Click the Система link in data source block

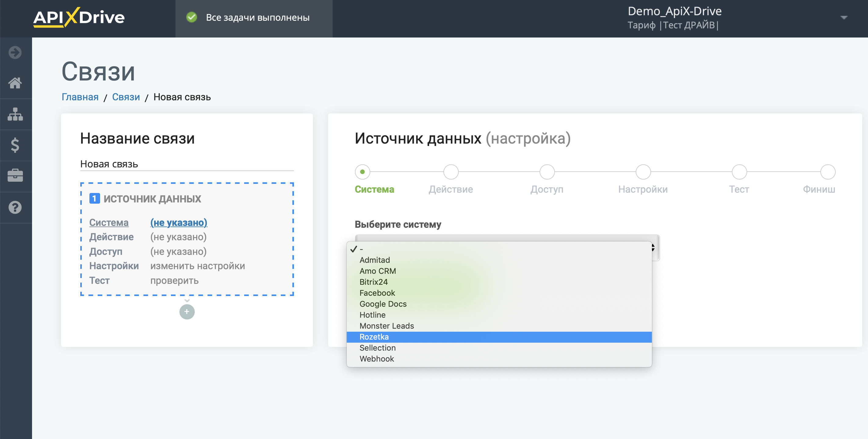(109, 223)
